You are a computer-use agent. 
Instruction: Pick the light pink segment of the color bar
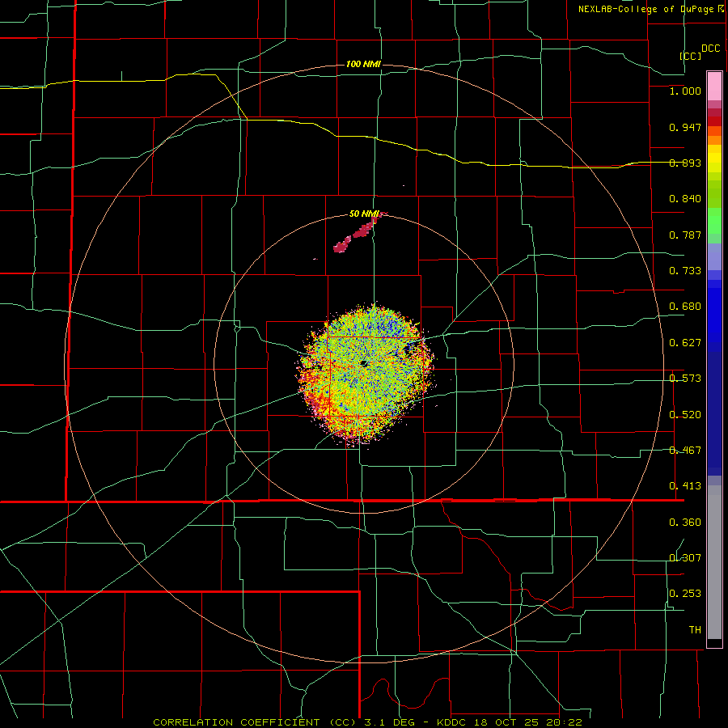[714, 87]
